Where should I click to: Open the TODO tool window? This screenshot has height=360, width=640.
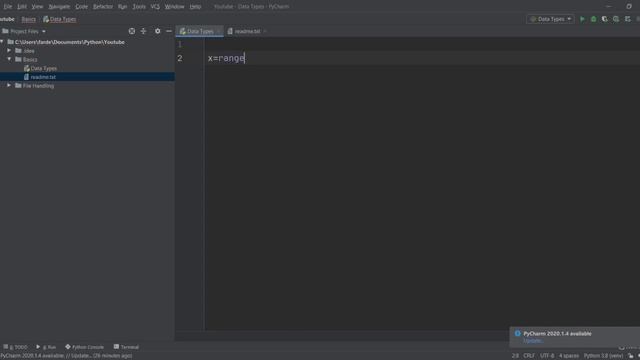click(16, 347)
